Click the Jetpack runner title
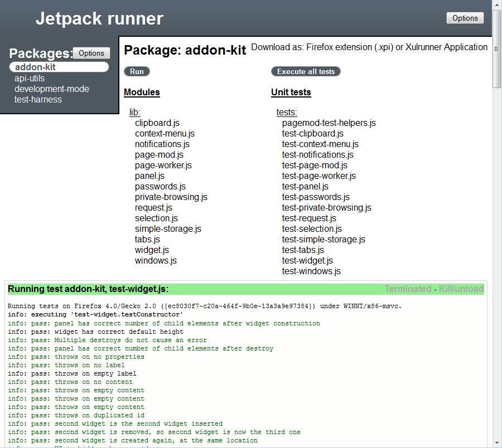 [99, 18]
